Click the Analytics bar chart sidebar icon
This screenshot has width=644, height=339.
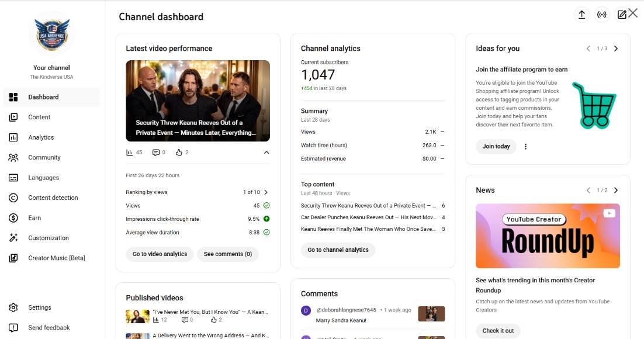tap(13, 137)
